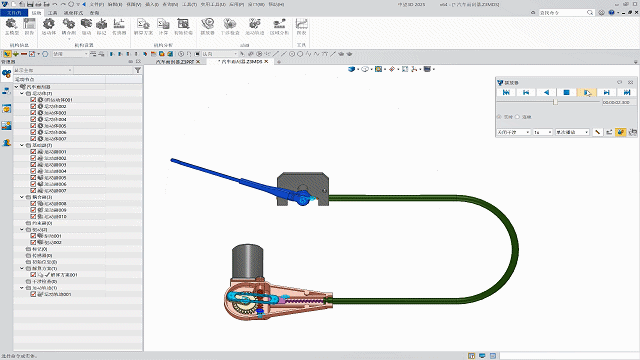Jump to end in the player panel

(627, 93)
